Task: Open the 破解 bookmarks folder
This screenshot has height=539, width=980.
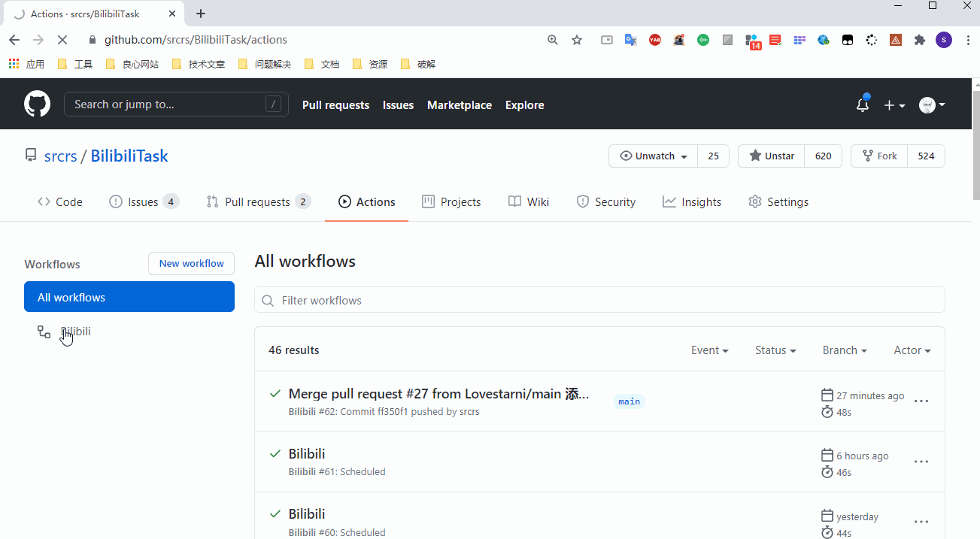Action: [x=418, y=64]
